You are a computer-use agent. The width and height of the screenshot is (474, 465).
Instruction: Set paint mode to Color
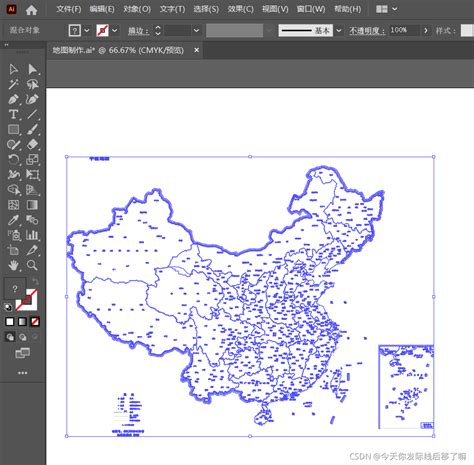[10, 322]
